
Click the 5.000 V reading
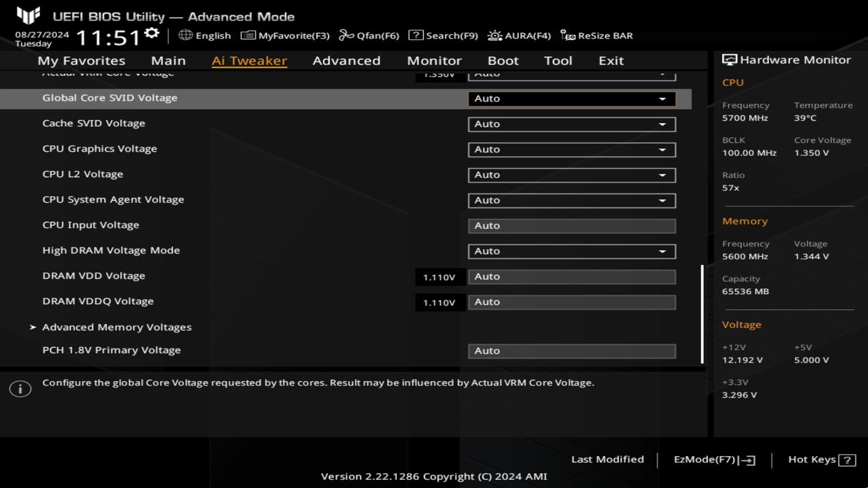pos(812,361)
